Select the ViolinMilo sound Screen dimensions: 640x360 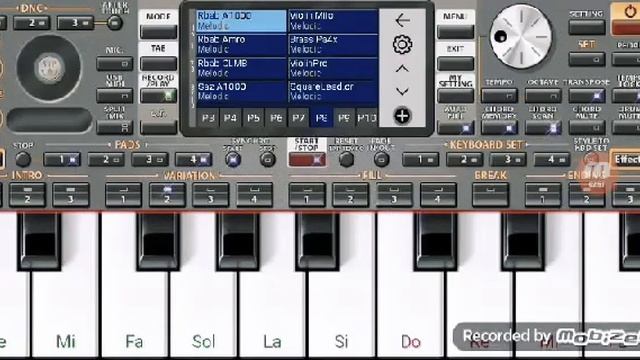(333, 20)
